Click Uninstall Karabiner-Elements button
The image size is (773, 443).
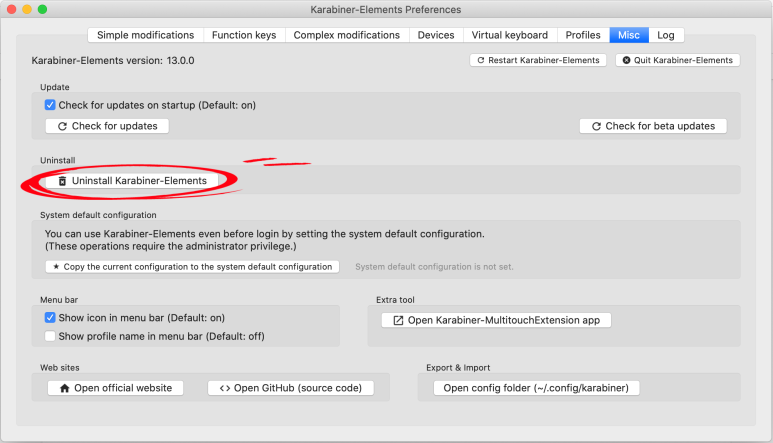(x=132, y=181)
